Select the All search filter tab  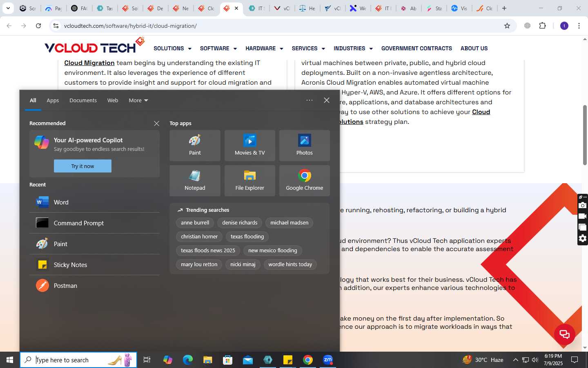tap(33, 100)
